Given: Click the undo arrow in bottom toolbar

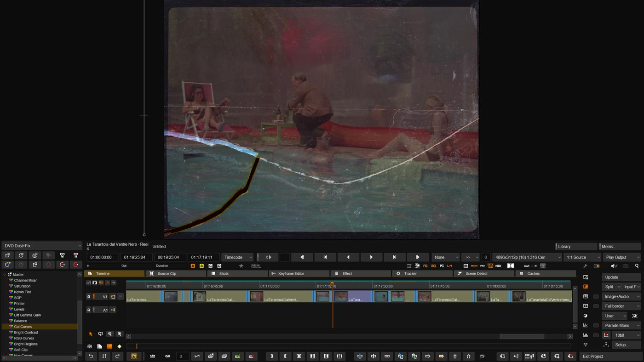Looking at the screenshot, I should (x=91, y=356).
